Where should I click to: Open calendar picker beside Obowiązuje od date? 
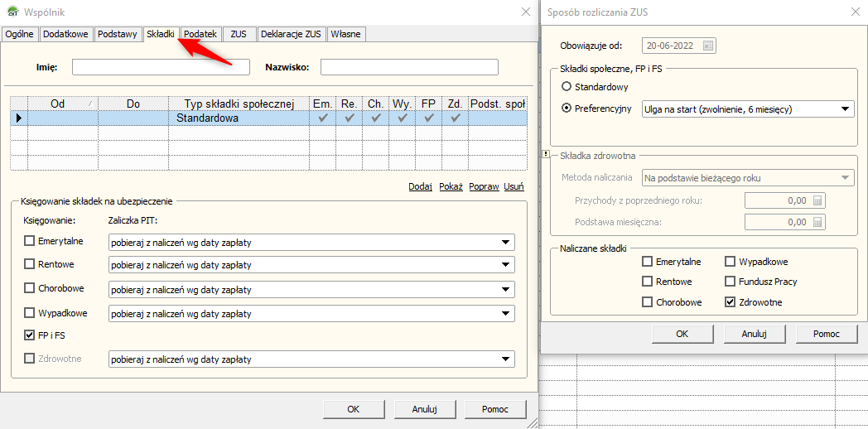708,46
